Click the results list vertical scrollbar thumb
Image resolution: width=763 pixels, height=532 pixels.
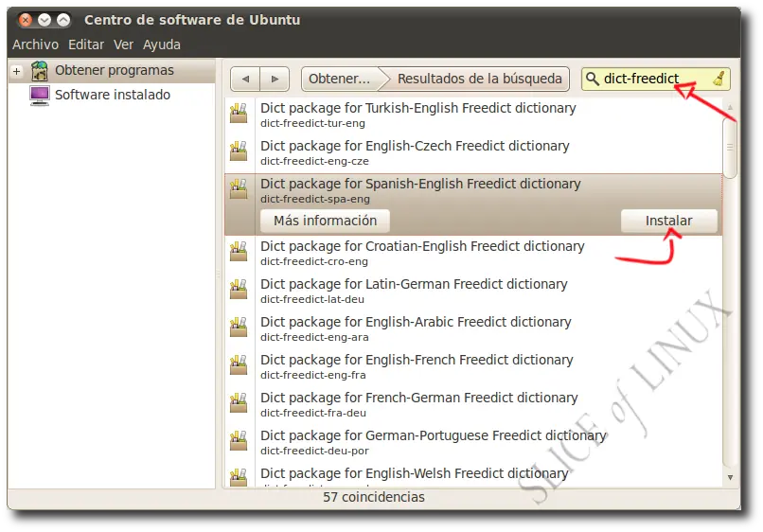[730, 149]
